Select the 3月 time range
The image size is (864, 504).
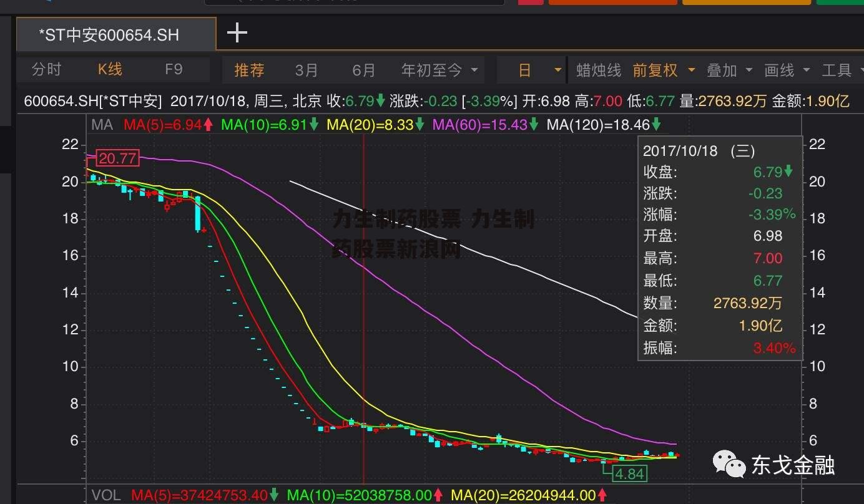click(307, 70)
